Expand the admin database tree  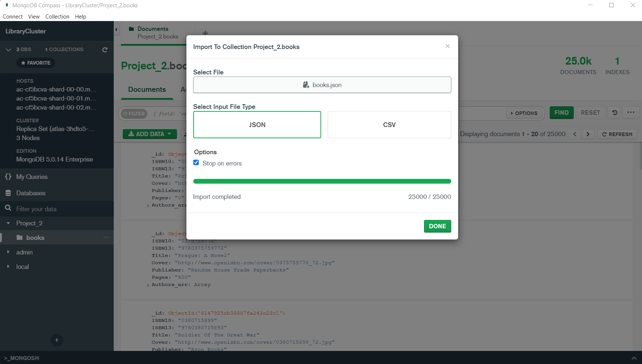[x=8, y=252]
